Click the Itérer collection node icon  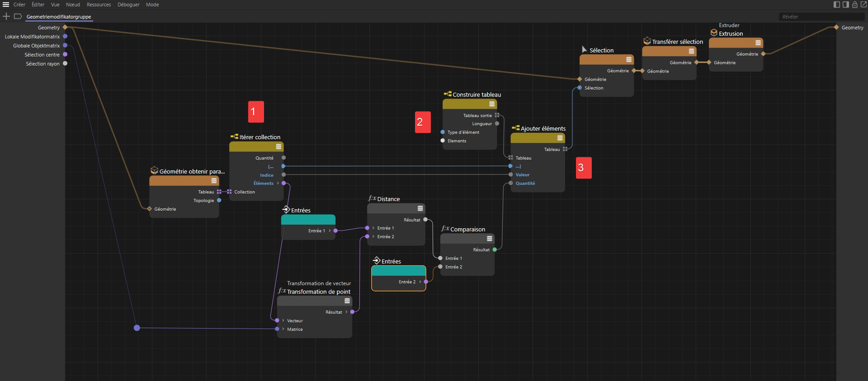pyautogui.click(x=234, y=136)
